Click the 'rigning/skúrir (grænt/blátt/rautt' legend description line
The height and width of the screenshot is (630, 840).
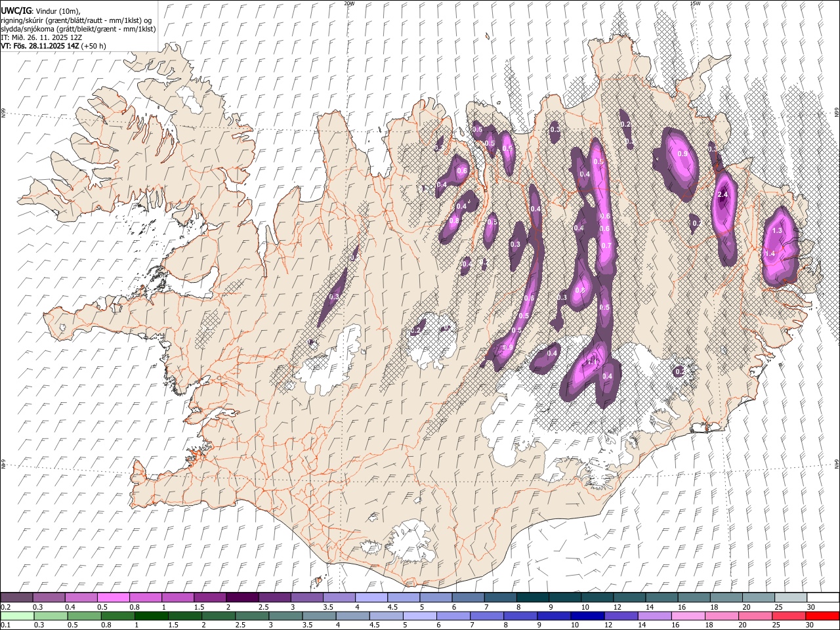(x=77, y=20)
